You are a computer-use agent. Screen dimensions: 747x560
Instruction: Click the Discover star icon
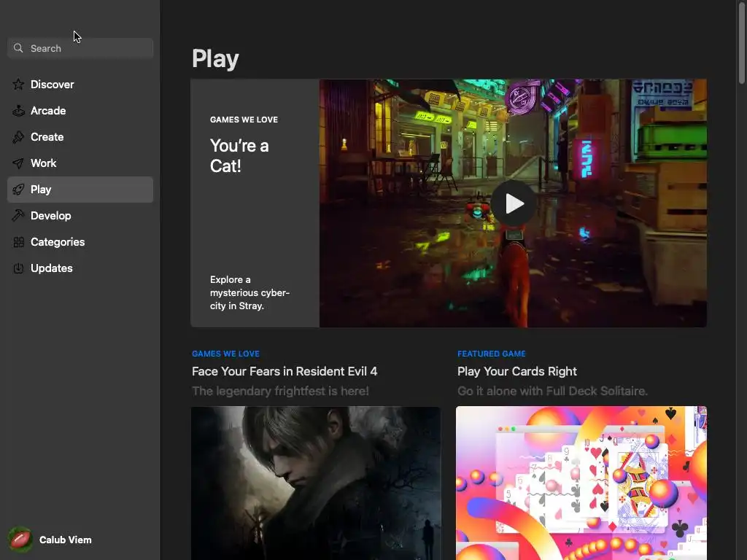18,85
